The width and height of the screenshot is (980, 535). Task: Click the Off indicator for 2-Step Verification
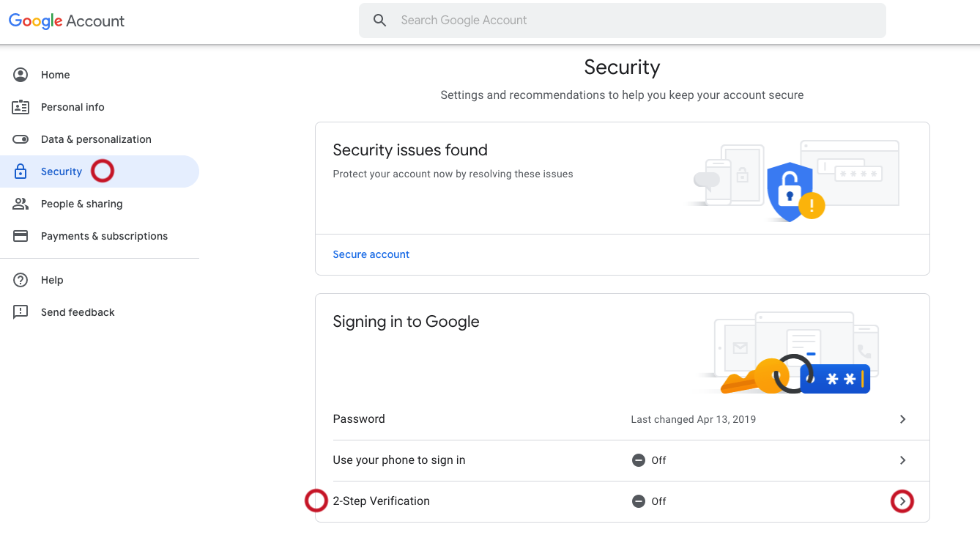[x=648, y=501]
